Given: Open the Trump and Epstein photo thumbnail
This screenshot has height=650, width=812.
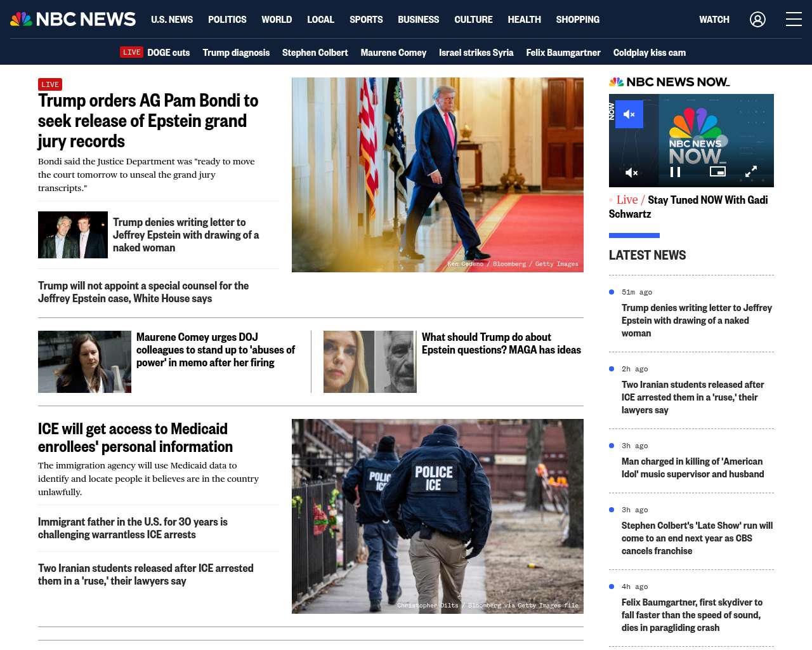Looking at the screenshot, I should point(73,235).
